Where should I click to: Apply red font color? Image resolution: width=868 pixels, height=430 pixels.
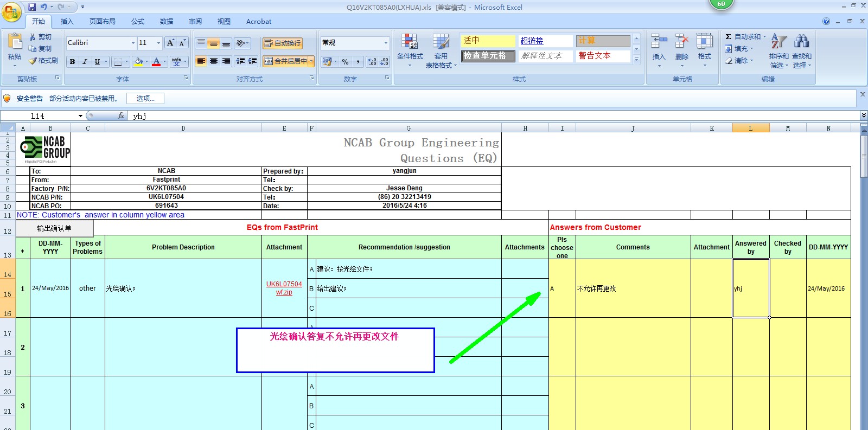pyautogui.click(x=156, y=62)
